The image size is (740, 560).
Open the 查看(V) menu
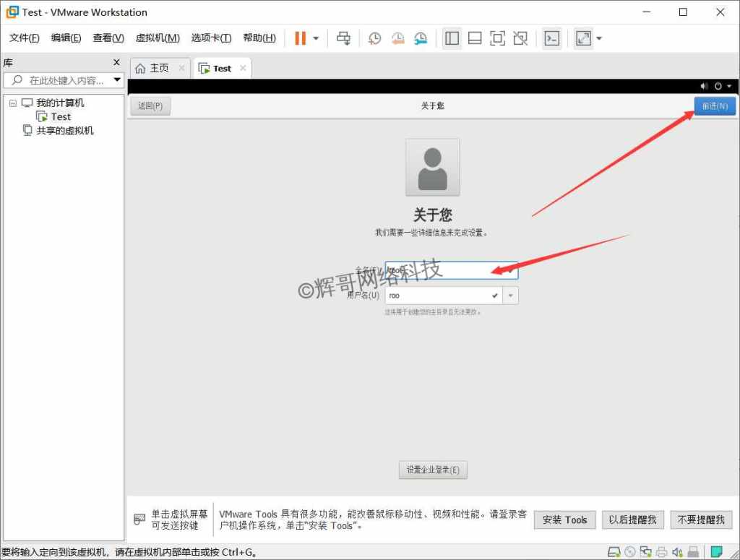[x=108, y=38]
